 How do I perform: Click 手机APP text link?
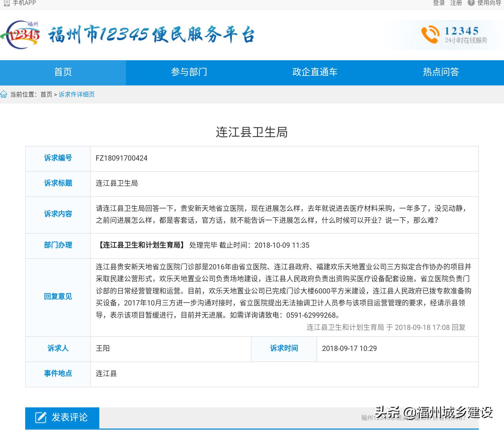tap(24, 3)
